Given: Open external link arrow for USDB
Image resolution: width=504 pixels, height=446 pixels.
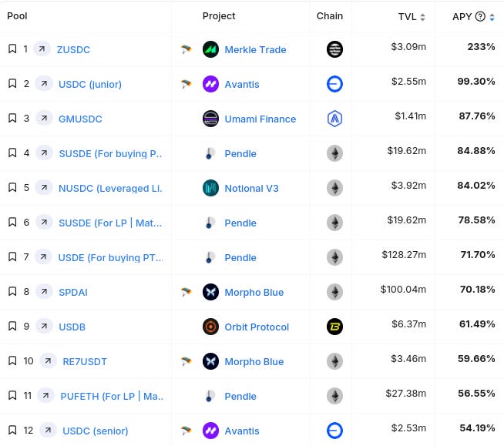Looking at the screenshot, I should tap(44, 326).
